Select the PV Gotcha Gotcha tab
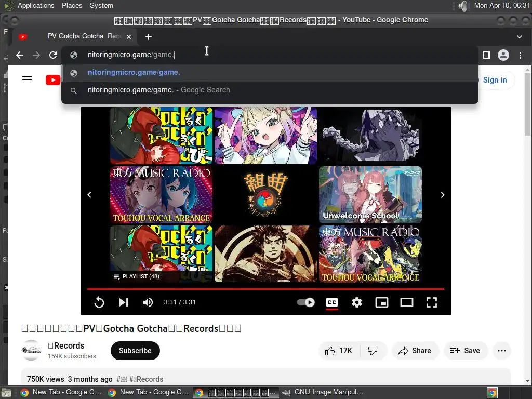Image resolution: width=532 pixels, height=399 pixels. coord(75,36)
